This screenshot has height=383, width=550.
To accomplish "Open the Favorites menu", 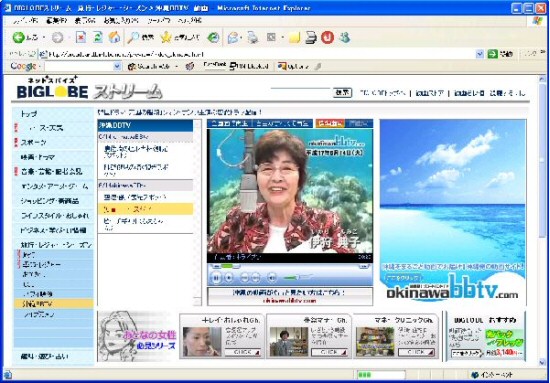I will [121, 21].
